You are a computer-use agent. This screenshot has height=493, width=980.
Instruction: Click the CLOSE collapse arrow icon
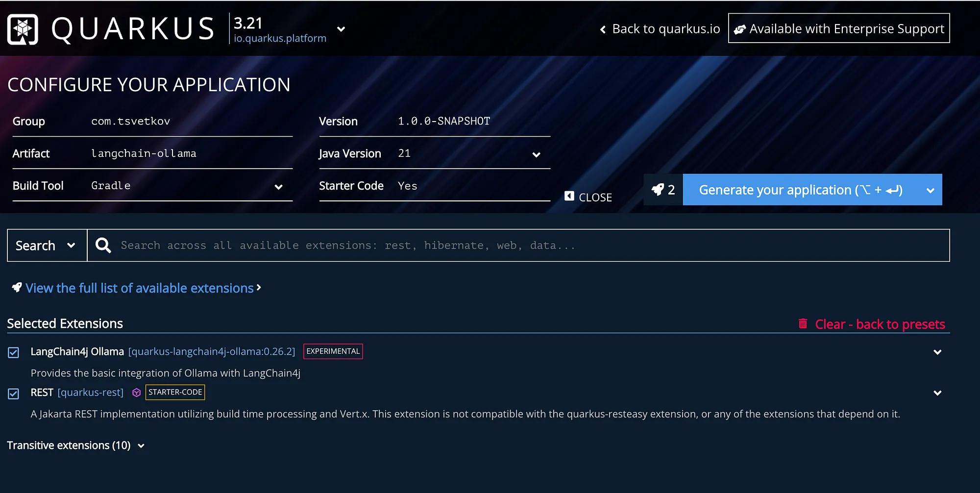(x=569, y=196)
